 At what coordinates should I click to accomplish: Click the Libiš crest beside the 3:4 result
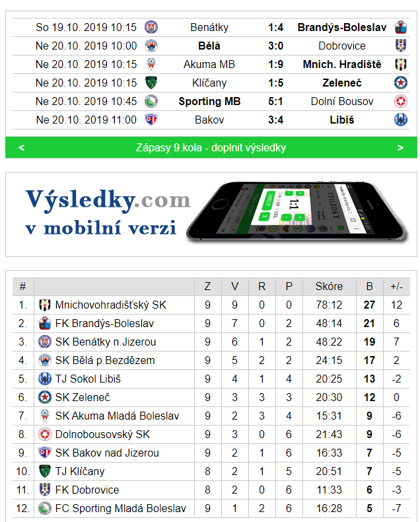pyautogui.click(x=401, y=120)
